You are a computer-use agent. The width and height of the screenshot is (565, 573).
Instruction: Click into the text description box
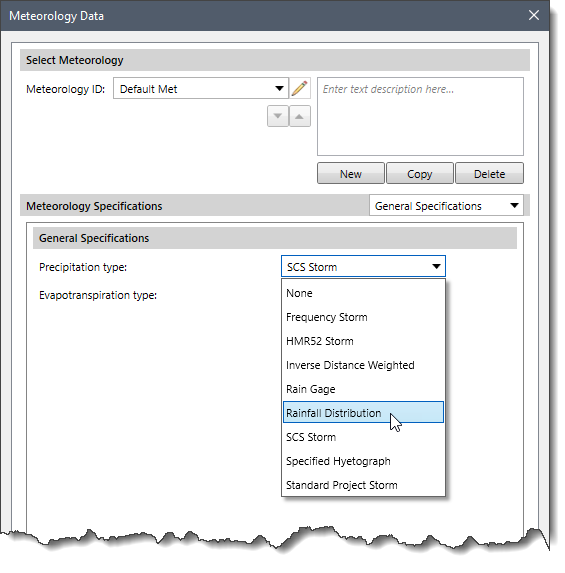coord(420,117)
